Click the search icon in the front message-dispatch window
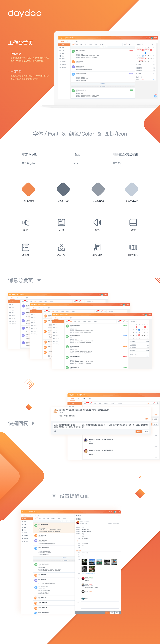This screenshot has width=160, height=644. point(140,315)
